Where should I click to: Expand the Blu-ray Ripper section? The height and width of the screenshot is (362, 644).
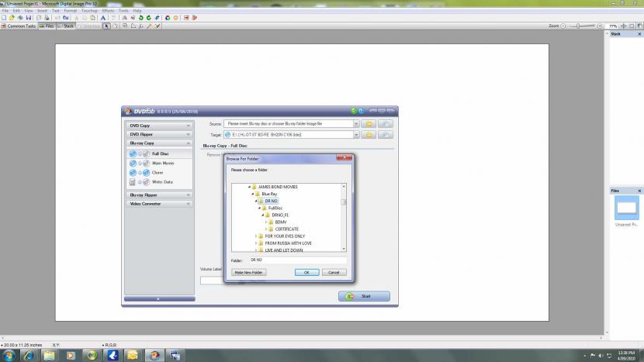(x=159, y=195)
